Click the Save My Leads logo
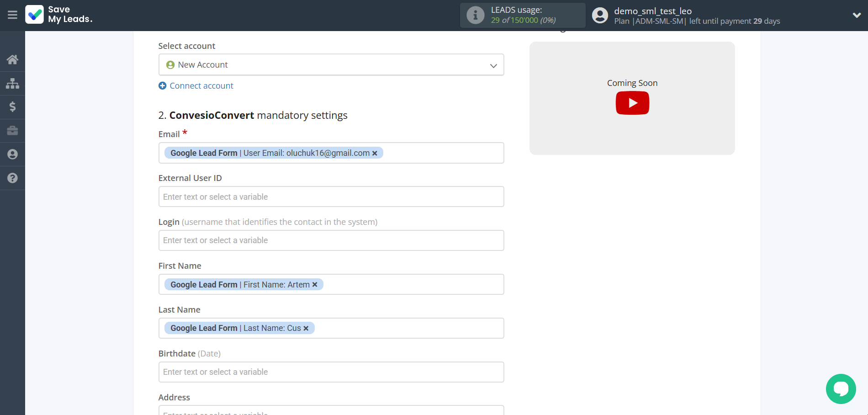The width and height of the screenshot is (868, 415). point(59,15)
